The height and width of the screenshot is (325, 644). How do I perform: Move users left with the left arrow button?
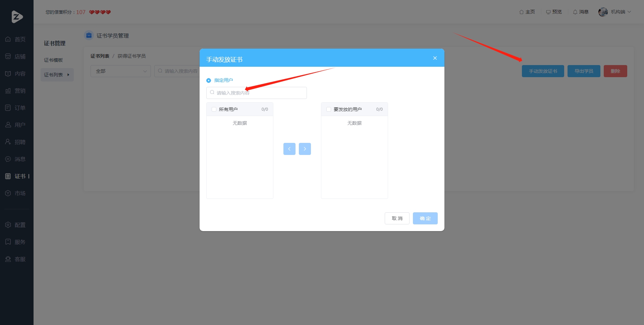(x=289, y=149)
